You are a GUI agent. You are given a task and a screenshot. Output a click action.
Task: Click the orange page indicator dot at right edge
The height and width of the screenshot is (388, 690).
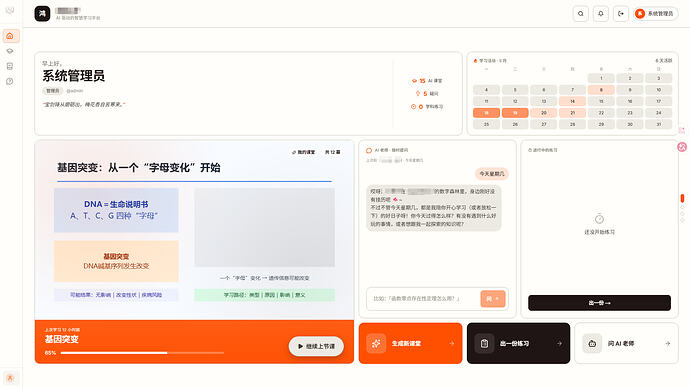click(682, 198)
